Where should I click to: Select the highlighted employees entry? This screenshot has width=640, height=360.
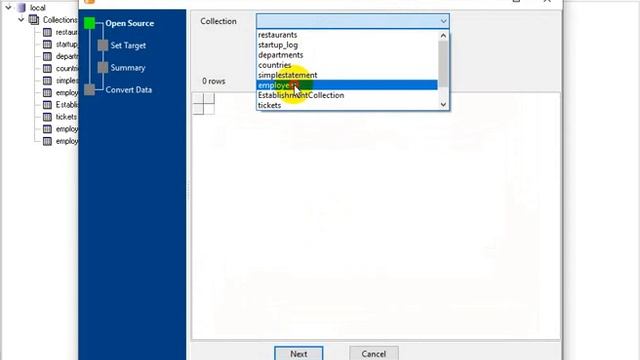347,85
